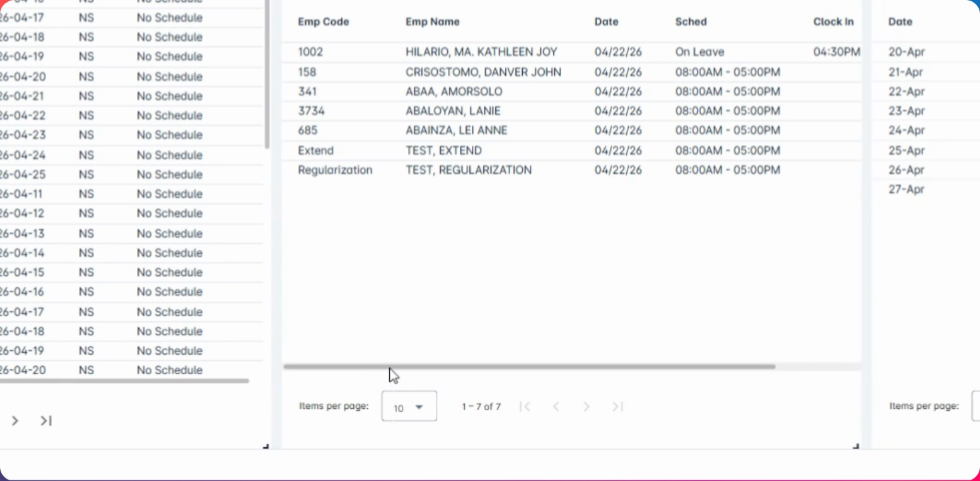Jump to last page in left schedule panel
The width and height of the screenshot is (980, 481).
pyautogui.click(x=45, y=421)
